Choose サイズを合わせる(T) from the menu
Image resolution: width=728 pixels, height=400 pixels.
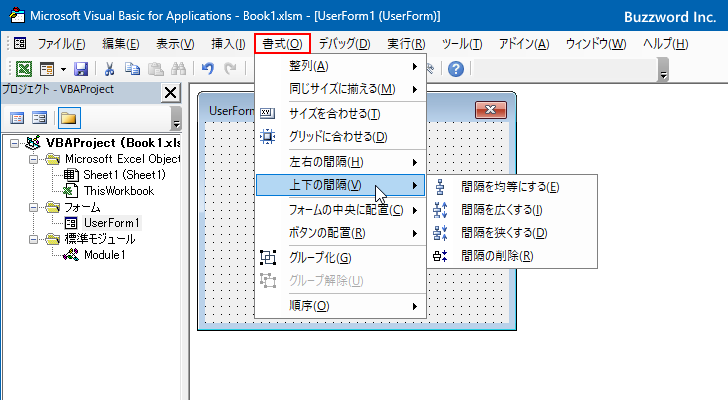tap(340, 114)
